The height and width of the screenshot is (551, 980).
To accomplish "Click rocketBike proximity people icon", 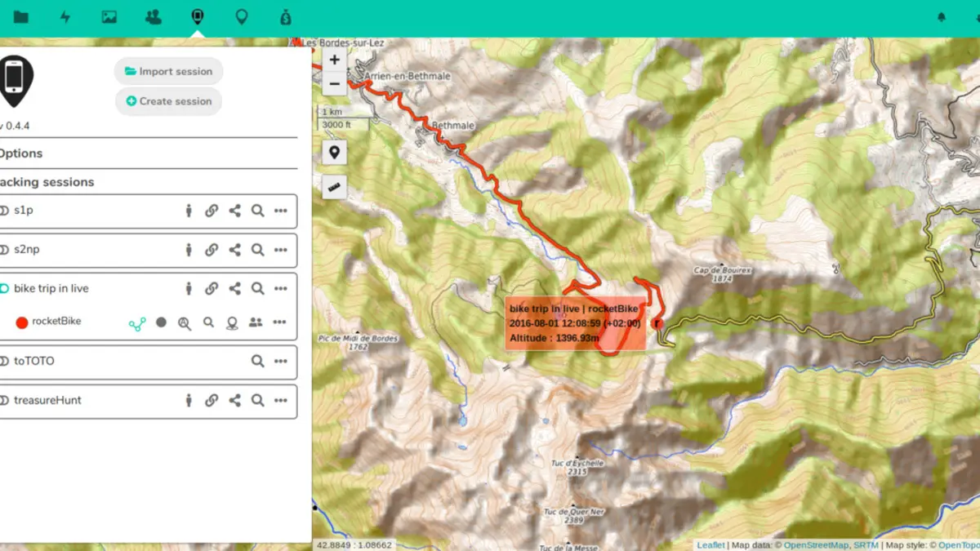I will (256, 322).
